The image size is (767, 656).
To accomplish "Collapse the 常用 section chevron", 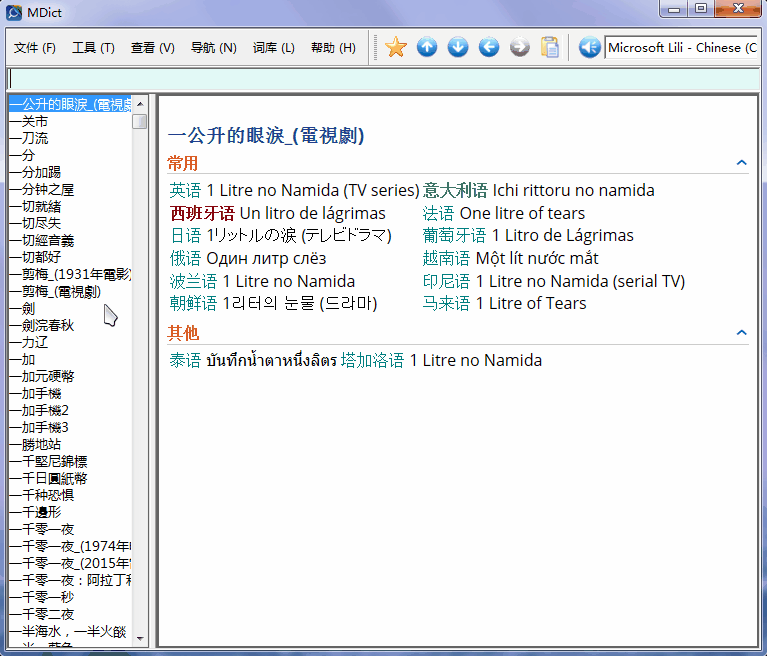I will (x=742, y=162).
